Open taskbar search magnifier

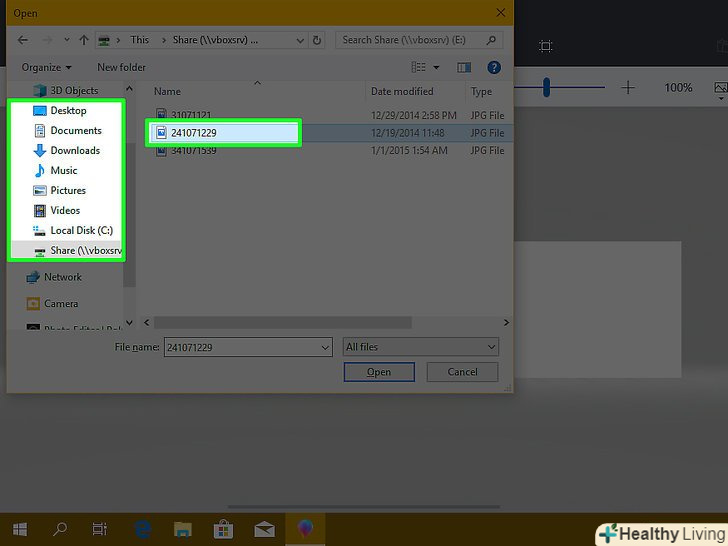tap(60, 529)
